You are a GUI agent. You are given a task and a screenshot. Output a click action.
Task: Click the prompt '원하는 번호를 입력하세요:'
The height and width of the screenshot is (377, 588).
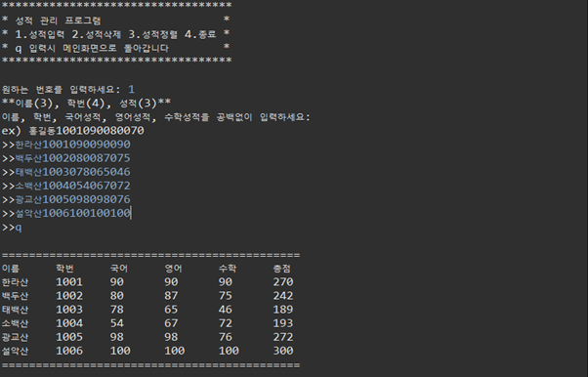pos(62,90)
